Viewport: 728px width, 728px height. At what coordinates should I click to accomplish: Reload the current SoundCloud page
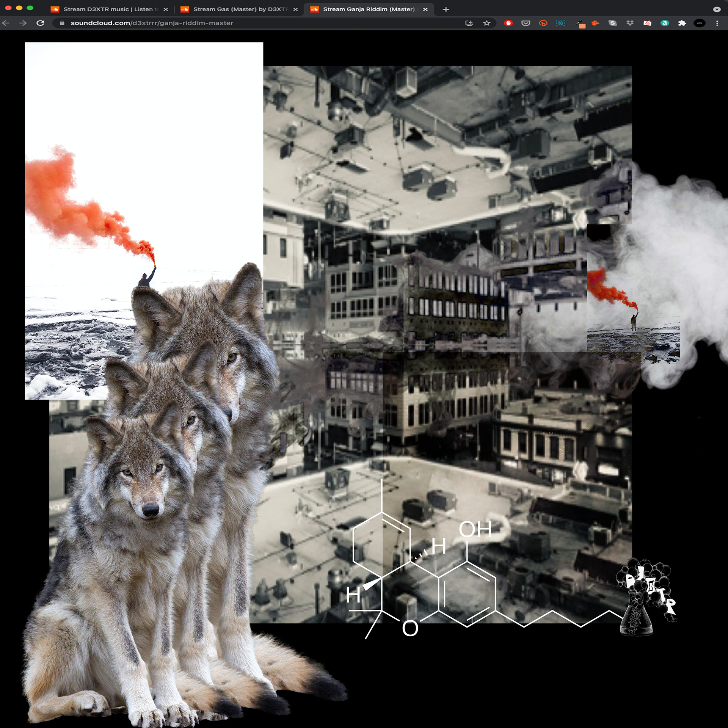[40, 23]
